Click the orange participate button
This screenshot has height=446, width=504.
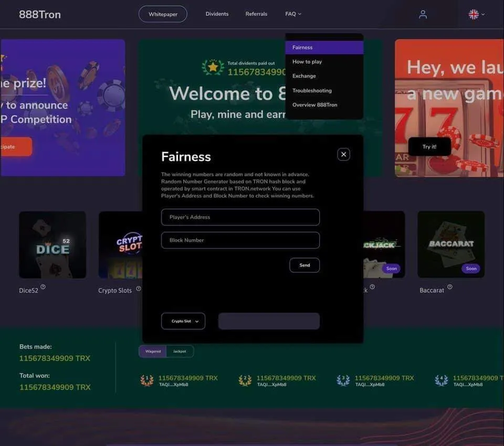click(x=16, y=146)
